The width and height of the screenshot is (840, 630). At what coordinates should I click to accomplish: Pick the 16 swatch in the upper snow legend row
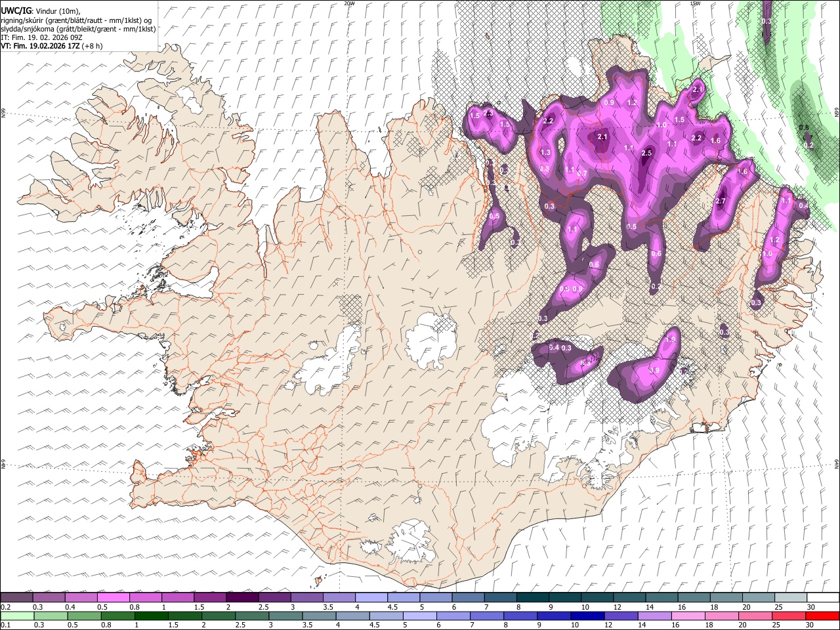pos(694,598)
